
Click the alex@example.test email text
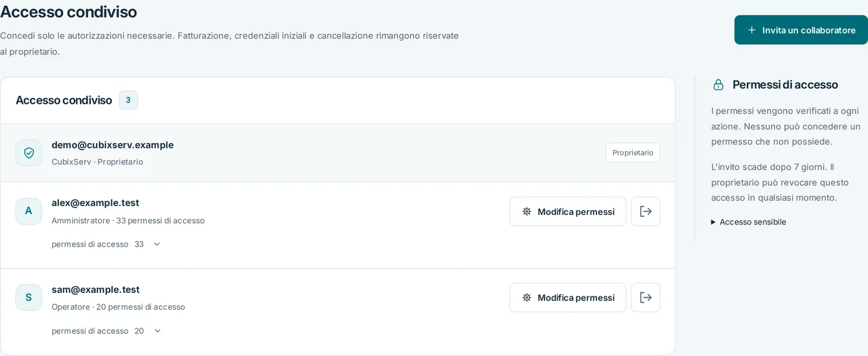(95, 203)
